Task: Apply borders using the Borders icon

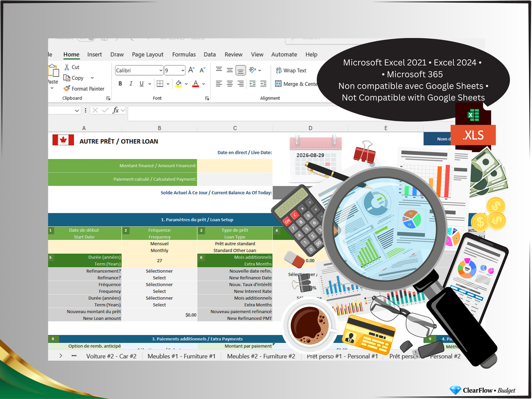Action: (x=160, y=83)
